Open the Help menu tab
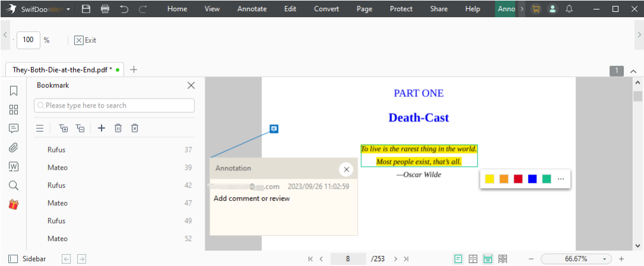 [473, 9]
